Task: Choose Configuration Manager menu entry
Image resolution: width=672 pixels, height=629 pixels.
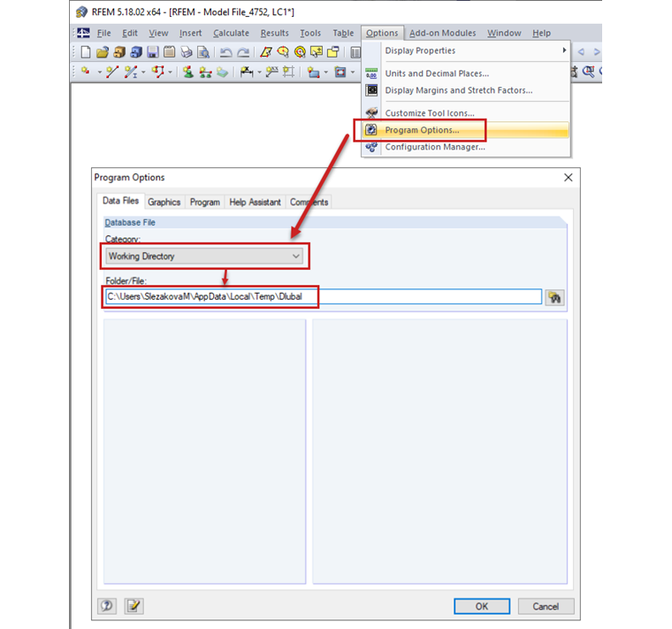Action: 465,147
